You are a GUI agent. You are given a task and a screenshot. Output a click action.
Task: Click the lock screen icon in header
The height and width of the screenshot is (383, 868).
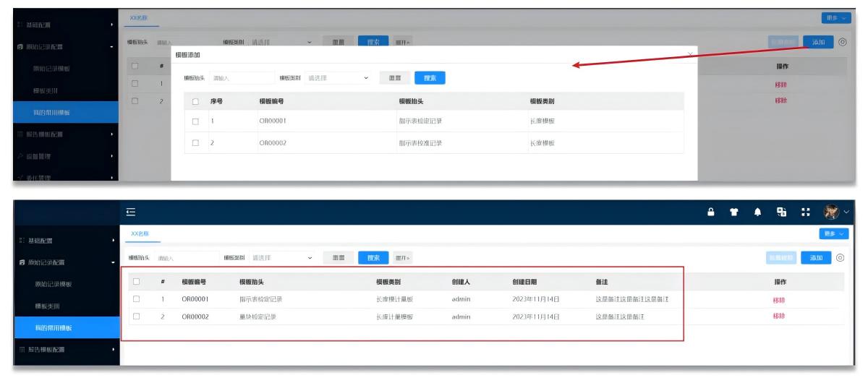(710, 212)
